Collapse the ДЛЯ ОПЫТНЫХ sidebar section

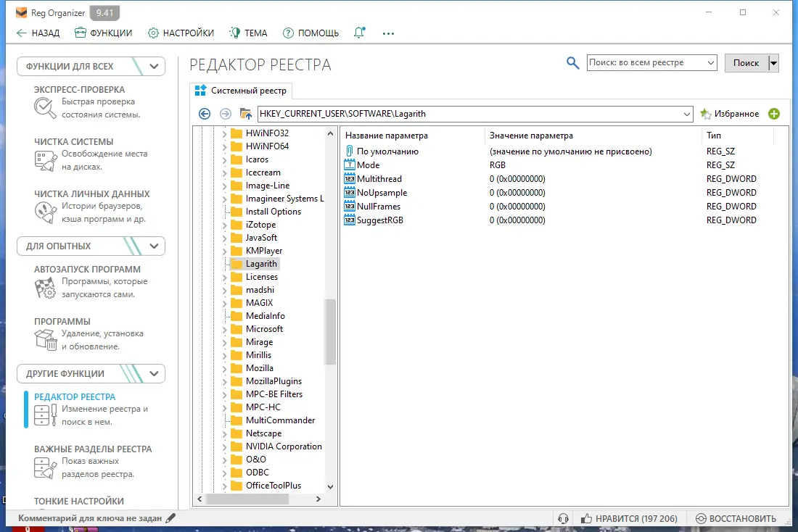tap(153, 246)
